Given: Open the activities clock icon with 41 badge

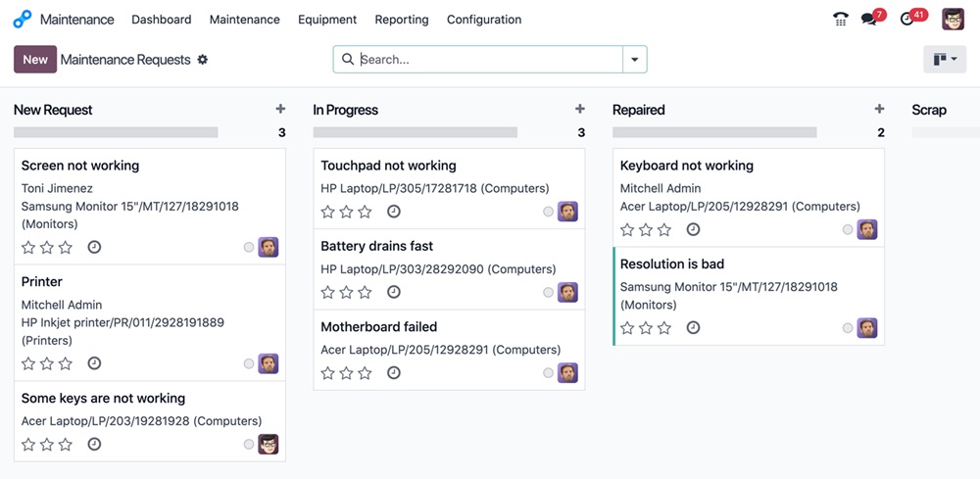Looking at the screenshot, I should [907, 20].
